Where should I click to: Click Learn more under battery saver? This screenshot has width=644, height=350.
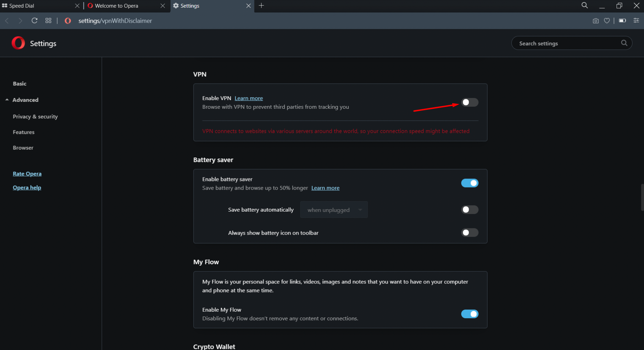(x=325, y=188)
